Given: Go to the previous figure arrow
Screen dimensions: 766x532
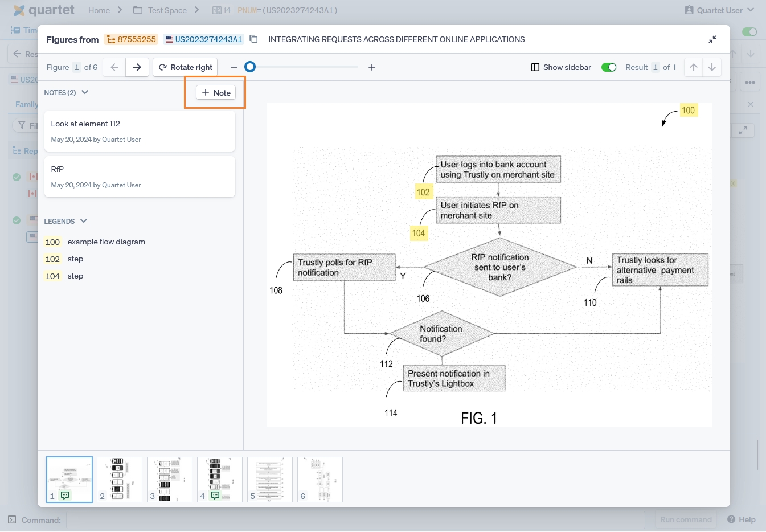Looking at the screenshot, I should pos(114,67).
